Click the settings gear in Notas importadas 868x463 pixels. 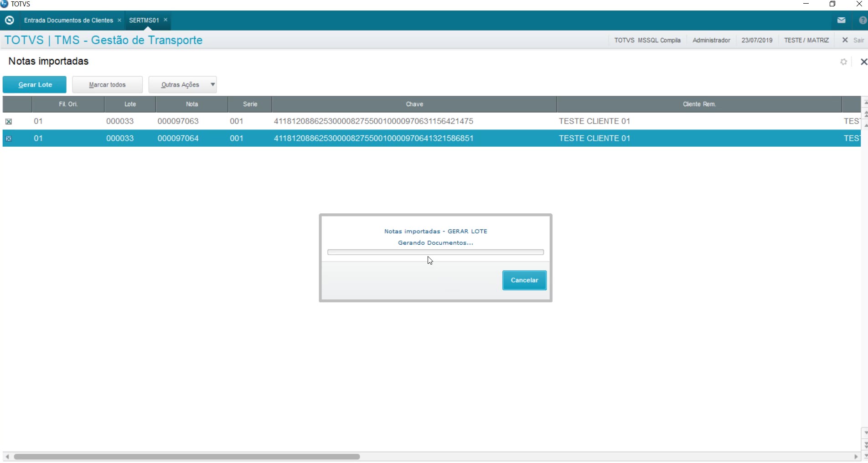click(844, 62)
